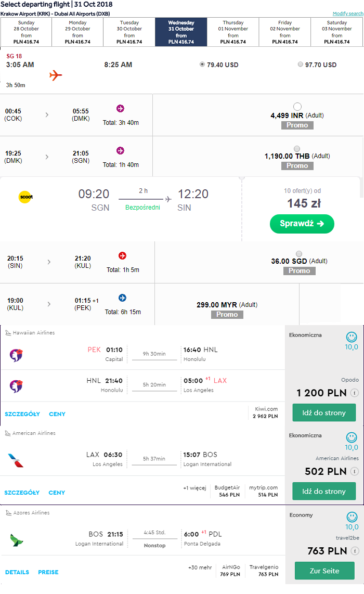This screenshot has height=594, width=364.
Task: Click the Hawaiian Airlines logo on PEK flight
Action: [16, 355]
